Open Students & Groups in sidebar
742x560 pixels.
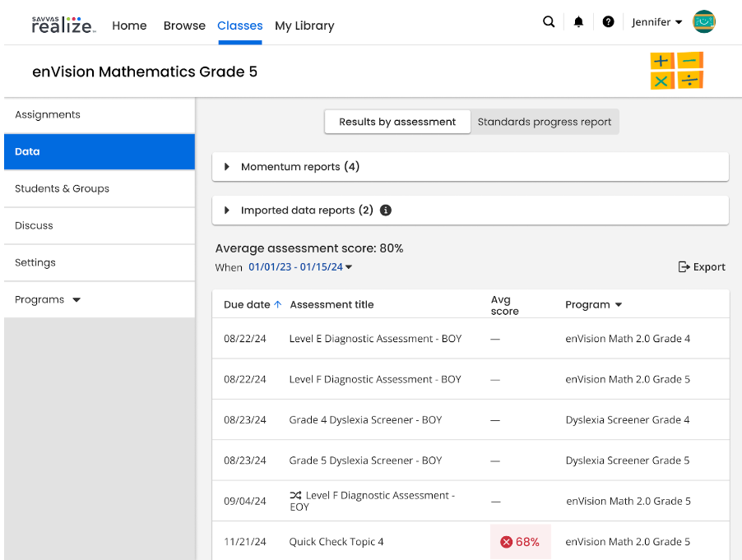[100, 188]
